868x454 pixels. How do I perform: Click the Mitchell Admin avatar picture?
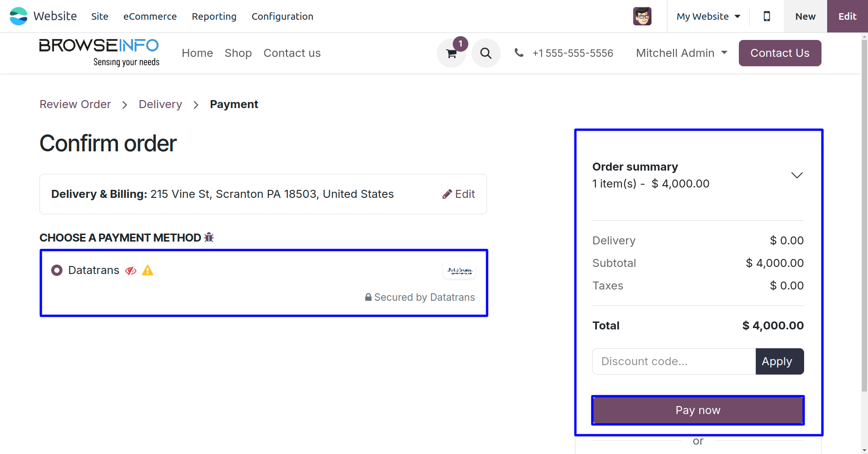pos(642,16)
